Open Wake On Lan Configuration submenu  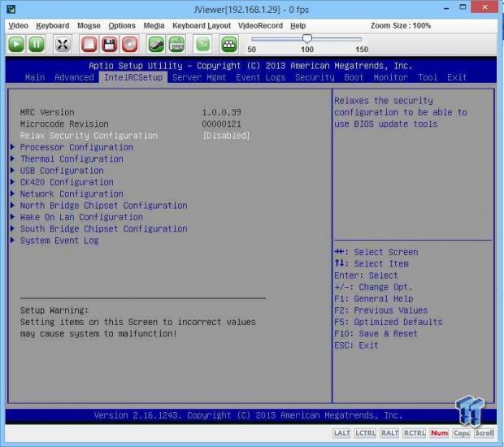coord(81,217)
